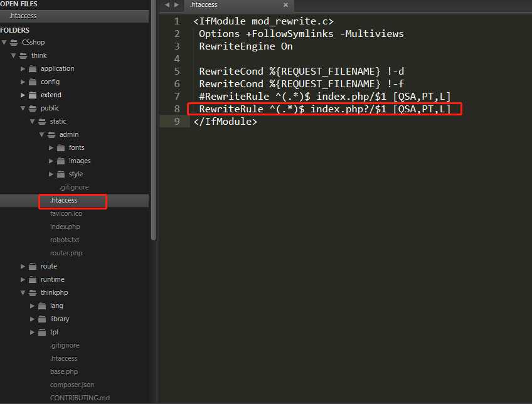Click the static folder icon
Image resolution: width=532 pixels, height=404 pixels.
[42, 122]
